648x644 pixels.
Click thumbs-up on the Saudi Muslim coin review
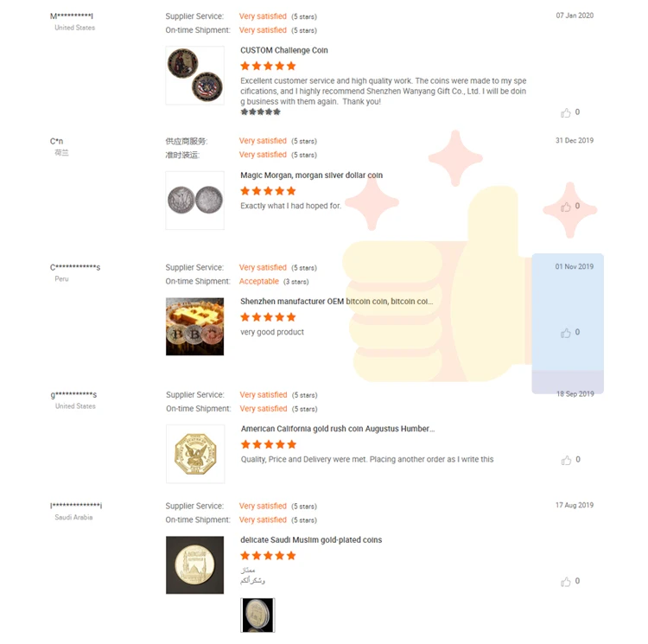pos(566,582)
